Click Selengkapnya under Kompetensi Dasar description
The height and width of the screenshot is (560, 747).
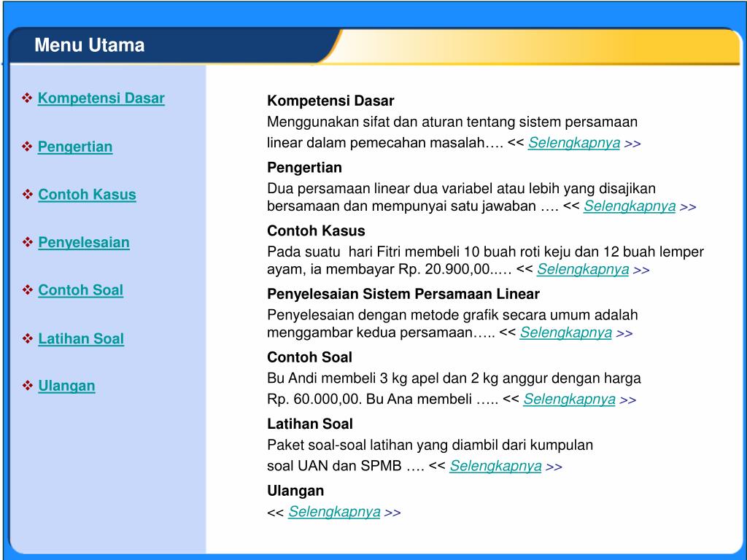click(574, 143)
